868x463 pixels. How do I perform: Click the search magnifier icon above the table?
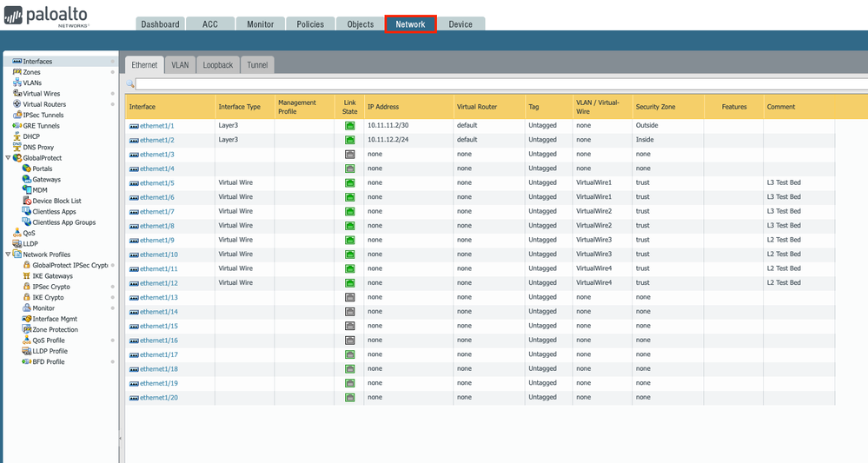pos(130,84)
